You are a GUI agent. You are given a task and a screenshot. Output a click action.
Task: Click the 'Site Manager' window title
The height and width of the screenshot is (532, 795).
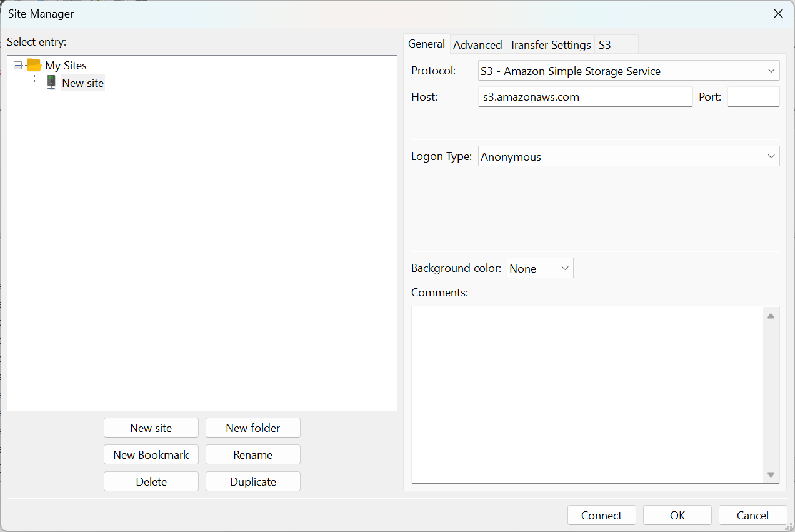(41, 13)
